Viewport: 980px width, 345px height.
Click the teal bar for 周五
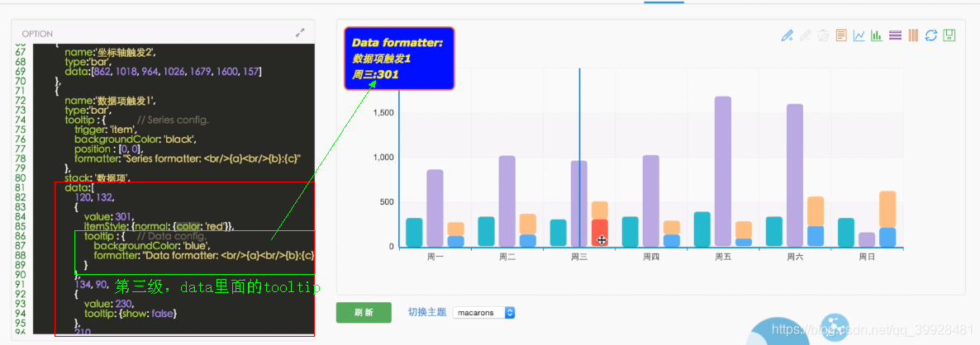click(x=702, y=229)
